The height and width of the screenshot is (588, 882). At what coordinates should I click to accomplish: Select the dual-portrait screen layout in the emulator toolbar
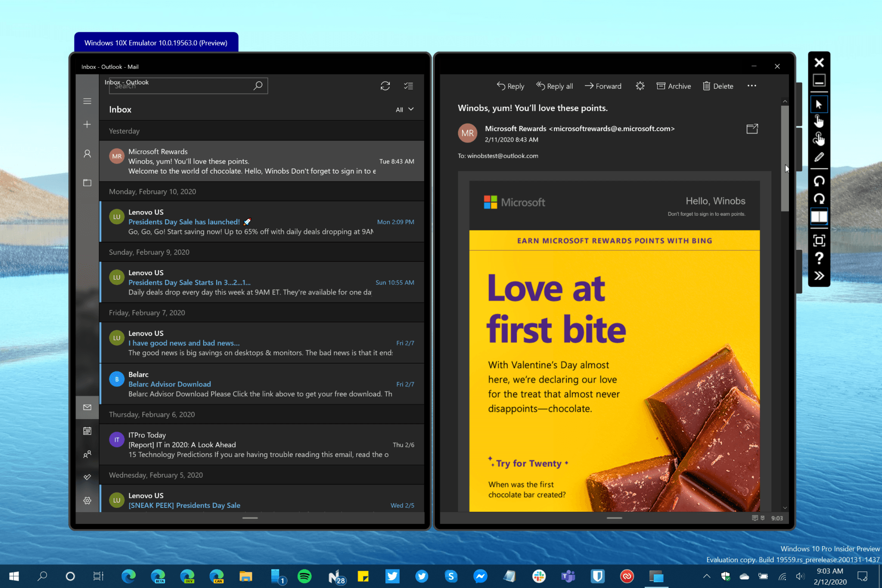pyautogui.click(x=819, y=217)
